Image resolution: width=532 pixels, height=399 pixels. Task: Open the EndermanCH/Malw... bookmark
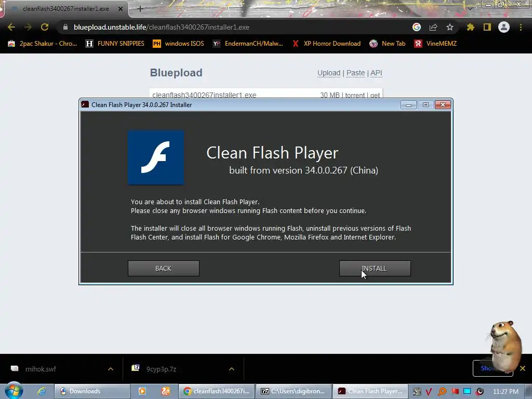248,44
